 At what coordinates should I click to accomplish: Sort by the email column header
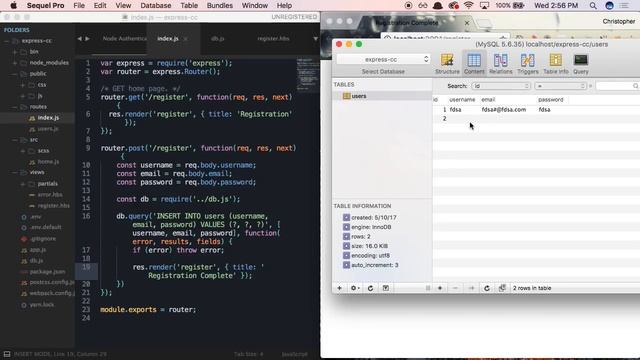pos(488,100)
